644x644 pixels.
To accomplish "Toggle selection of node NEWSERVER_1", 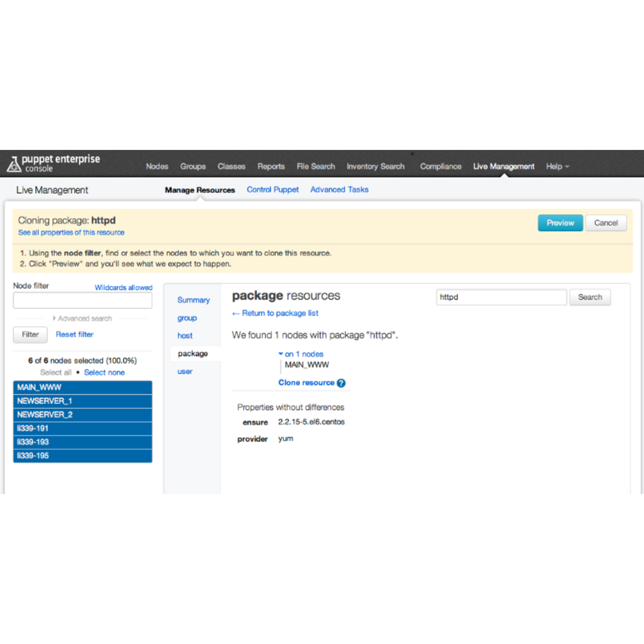I will point(83,401).
